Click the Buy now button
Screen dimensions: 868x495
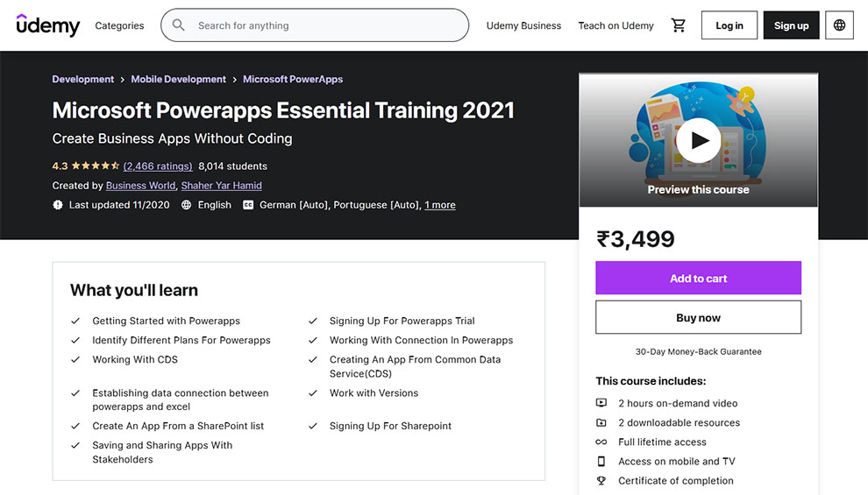click(698, 317)
